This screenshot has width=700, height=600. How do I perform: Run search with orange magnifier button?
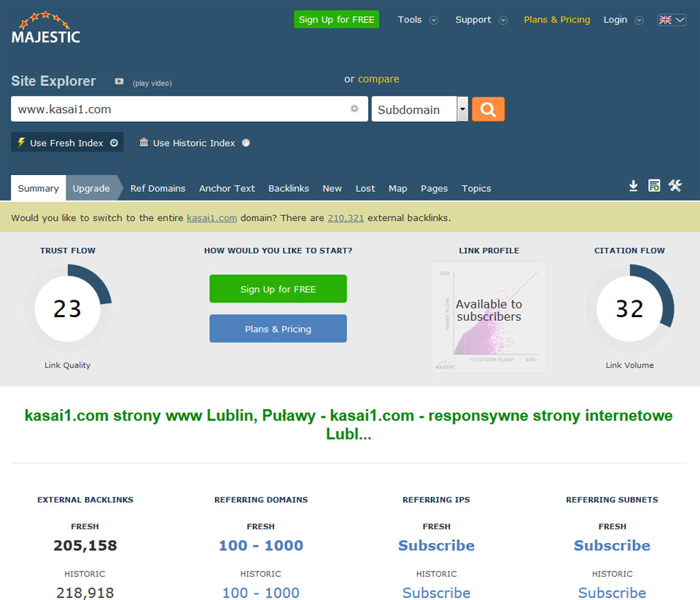[x=489, y=109]
